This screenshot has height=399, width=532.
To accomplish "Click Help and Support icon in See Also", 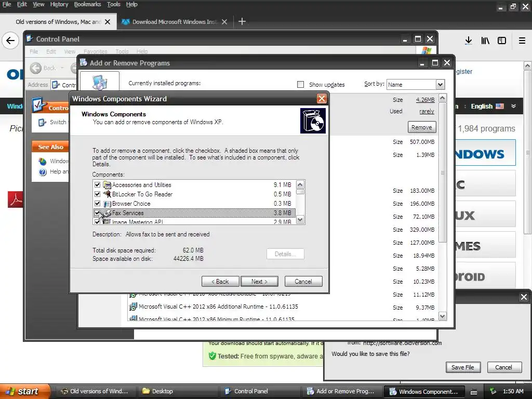I will pos(43,171).
